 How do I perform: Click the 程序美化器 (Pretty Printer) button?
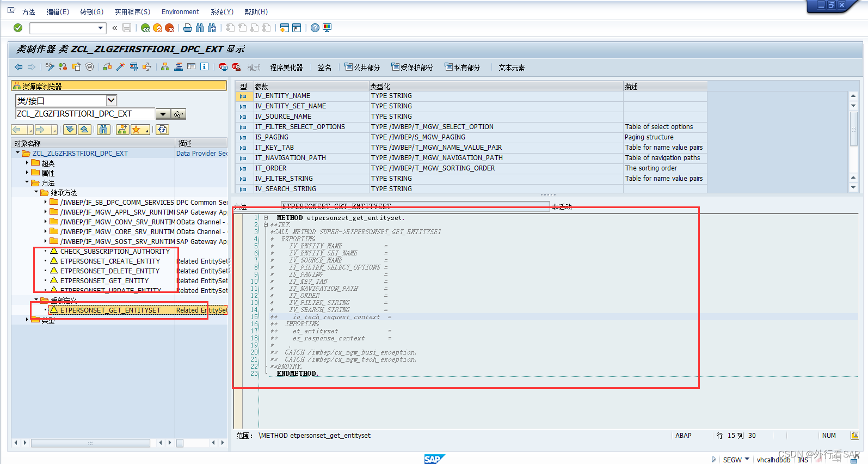click(x=286, y=68)
